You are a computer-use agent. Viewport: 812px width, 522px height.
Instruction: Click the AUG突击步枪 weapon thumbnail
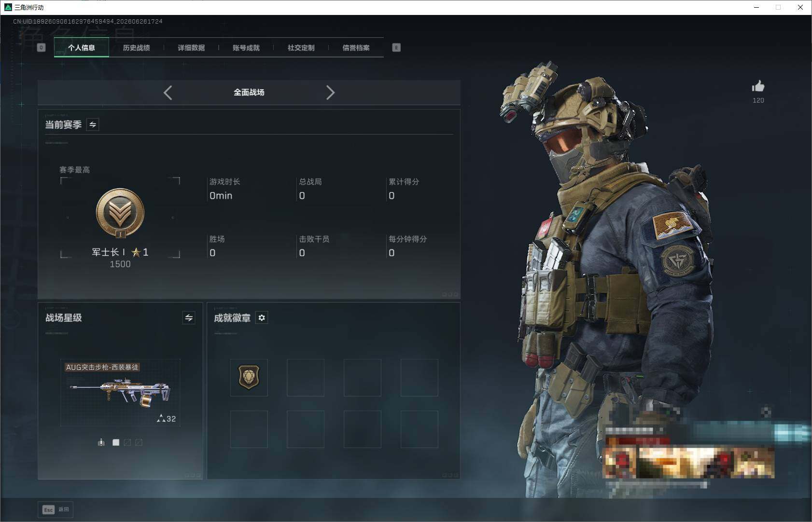(120, 393)
